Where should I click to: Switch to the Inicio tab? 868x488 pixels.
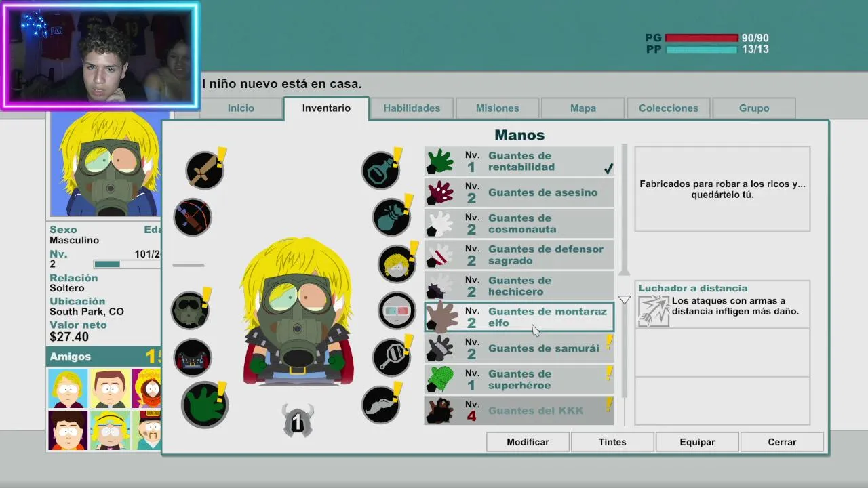(x=241, y=108)
